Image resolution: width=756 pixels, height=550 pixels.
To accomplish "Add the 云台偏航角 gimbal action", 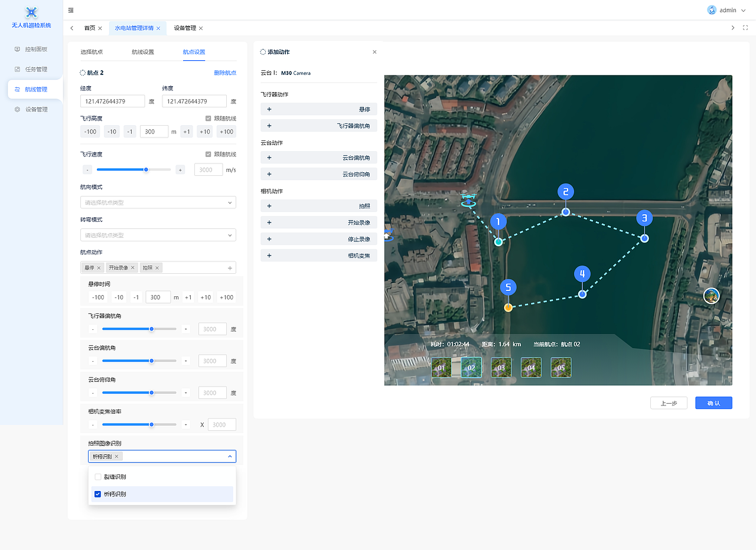I will [319, 158].
